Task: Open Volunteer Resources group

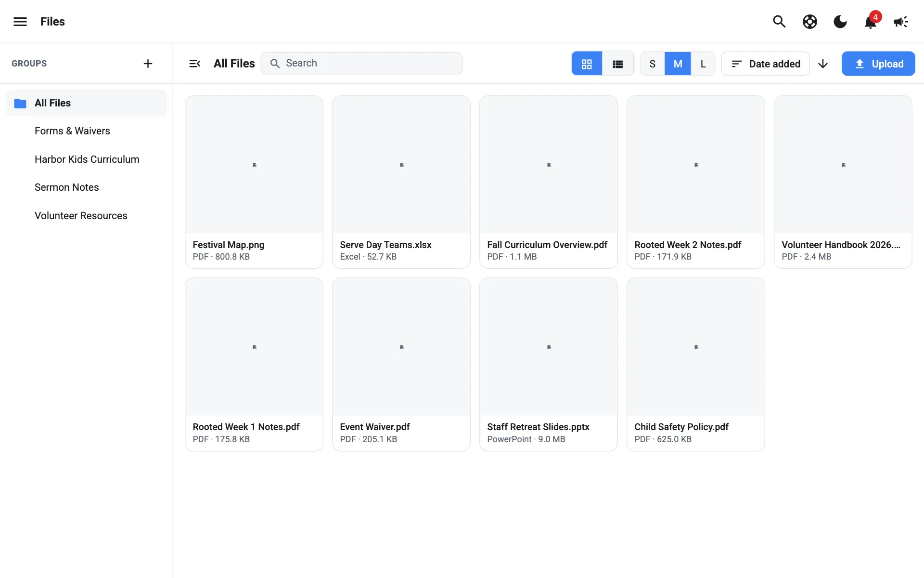Action: click(x=86, y=216)
